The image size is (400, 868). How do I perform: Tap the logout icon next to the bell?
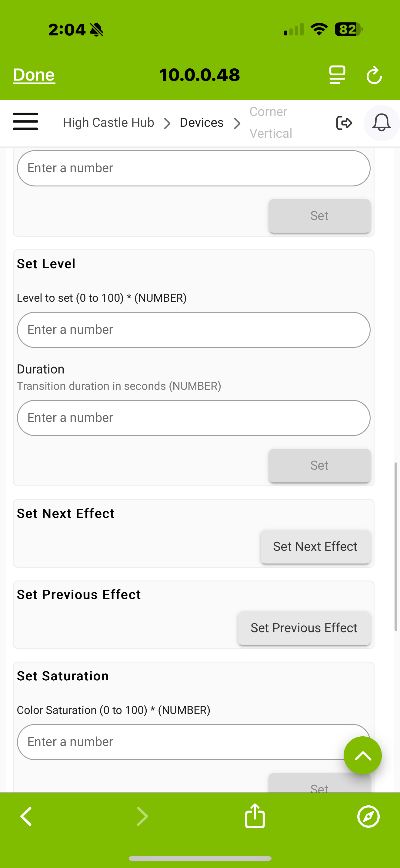coord(344,123)
